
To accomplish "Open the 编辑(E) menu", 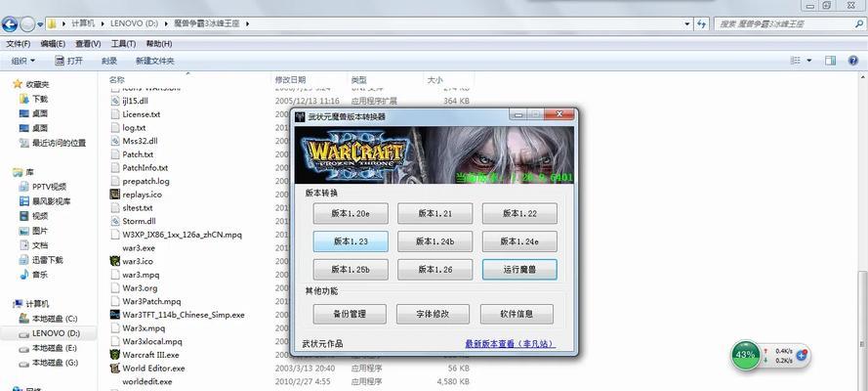I will [53, 43].
